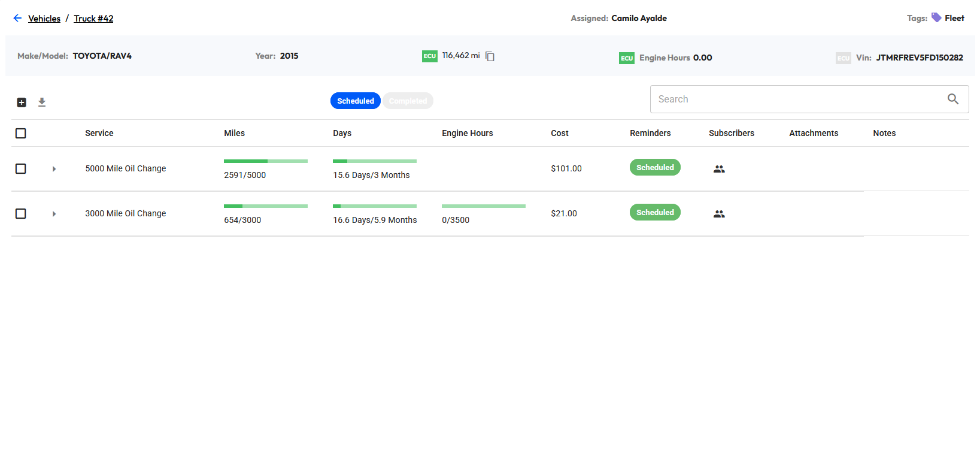The image size is (980, 462).
Task: Open subscribers for 5000 Mile Oil Change
Action: click(x=719, y=169)
